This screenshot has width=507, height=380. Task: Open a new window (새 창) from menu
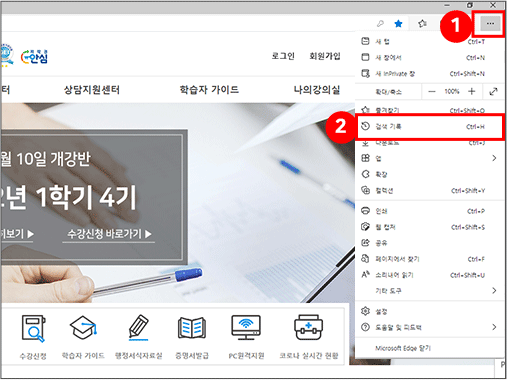point(430,57)
